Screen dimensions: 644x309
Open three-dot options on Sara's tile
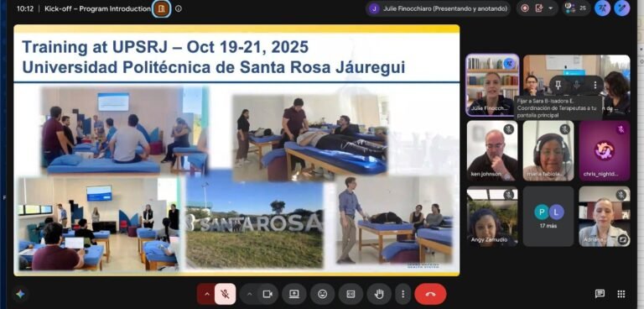point(595,85)
